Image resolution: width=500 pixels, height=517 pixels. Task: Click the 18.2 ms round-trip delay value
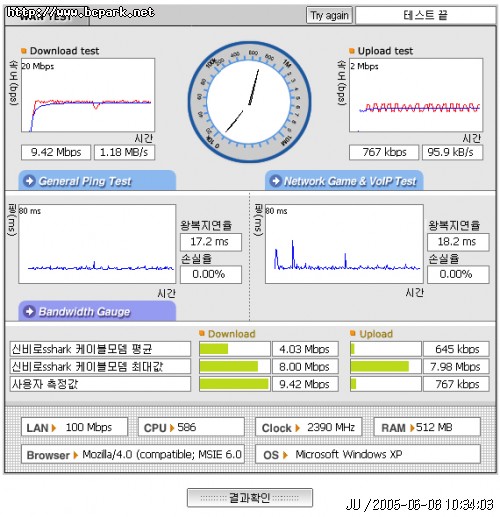(x=458, y=242)
